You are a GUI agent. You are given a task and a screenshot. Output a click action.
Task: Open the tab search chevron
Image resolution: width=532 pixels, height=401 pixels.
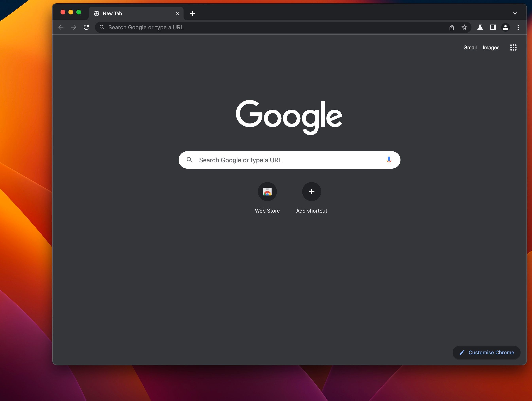click(x=515, y=13)
